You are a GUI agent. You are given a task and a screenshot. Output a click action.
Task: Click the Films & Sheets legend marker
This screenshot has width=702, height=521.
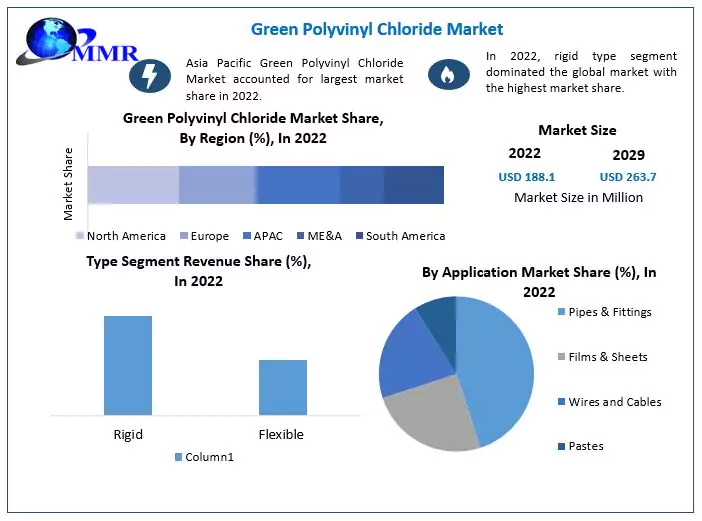click(x=560, y=357)
